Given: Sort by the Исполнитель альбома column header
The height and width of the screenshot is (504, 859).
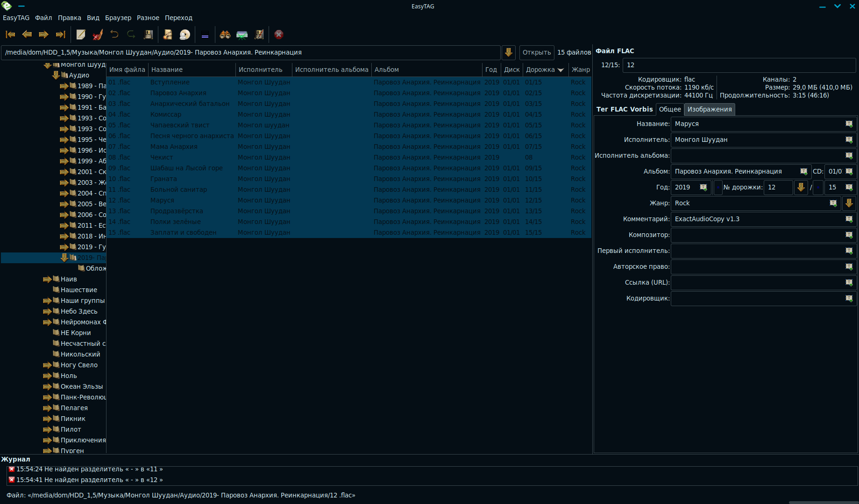Looking at the screenshot, I should click(x=332, y=70).
